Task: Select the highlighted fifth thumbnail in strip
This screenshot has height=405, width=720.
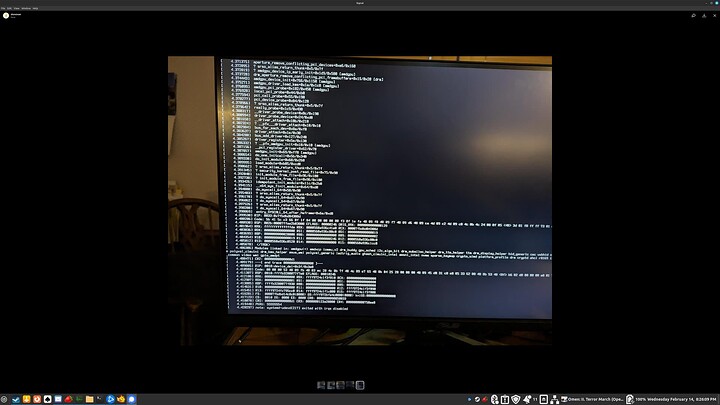Action: click(x=360, y=385)
